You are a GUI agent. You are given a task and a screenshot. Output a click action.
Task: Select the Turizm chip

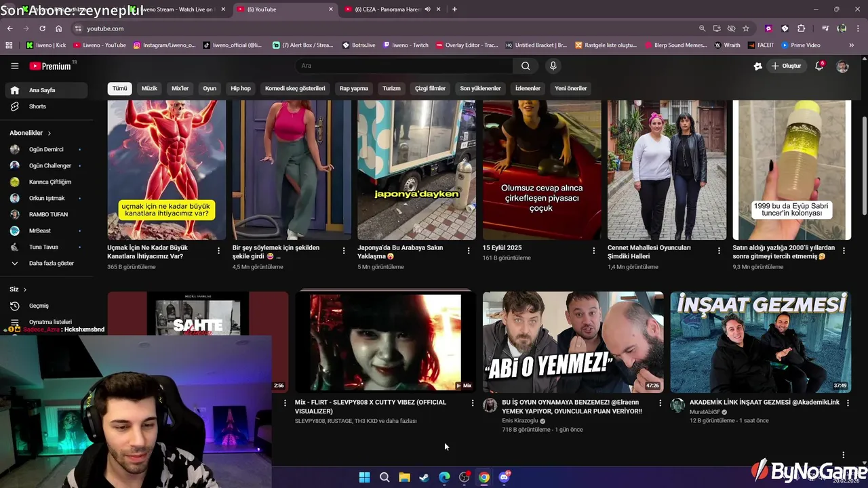pos(391,88)
